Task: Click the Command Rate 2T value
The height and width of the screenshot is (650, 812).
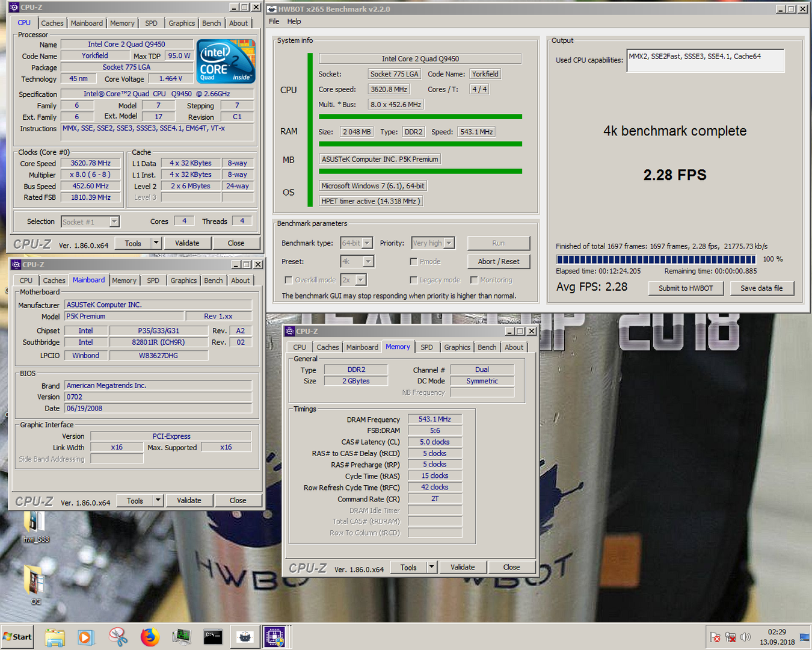Action: 435,499
